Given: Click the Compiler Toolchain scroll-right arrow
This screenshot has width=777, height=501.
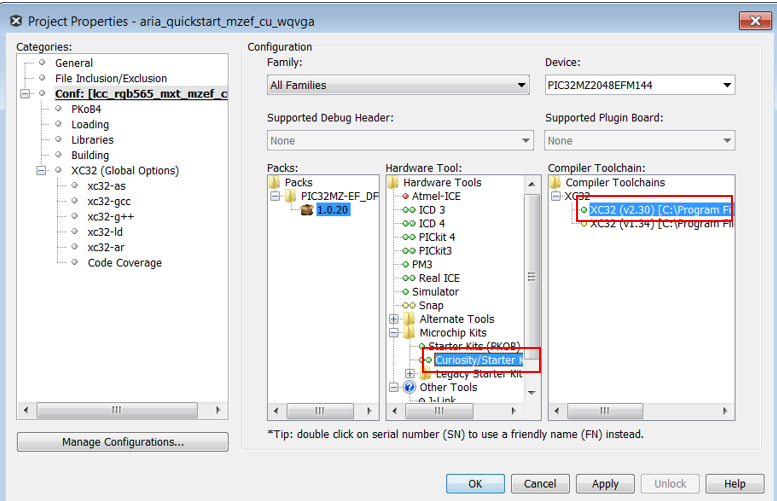Looking at the screenshot, I should point(725,411).
